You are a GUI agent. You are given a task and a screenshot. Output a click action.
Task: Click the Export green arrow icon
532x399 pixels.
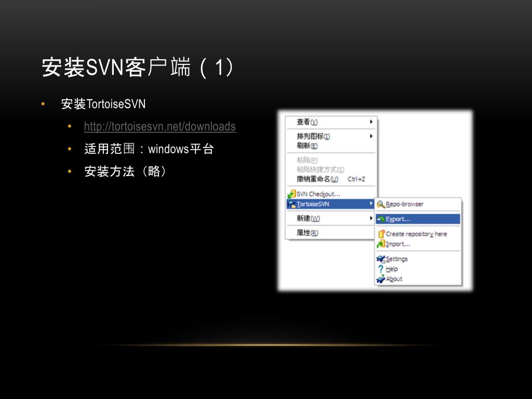point(381,219)
